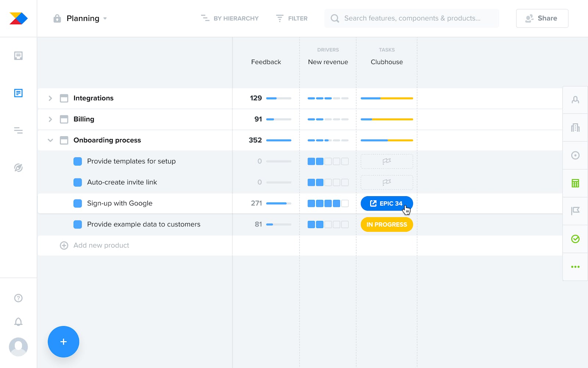This screenshot has width=588, height=368.
Task: Open the companies building icon in right panel
Action: 575,128
